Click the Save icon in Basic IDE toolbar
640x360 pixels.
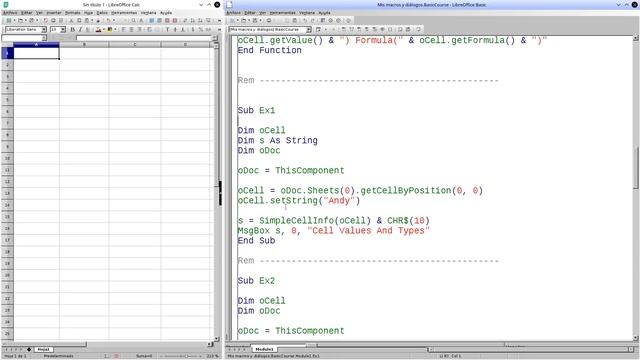click(255, 20)
